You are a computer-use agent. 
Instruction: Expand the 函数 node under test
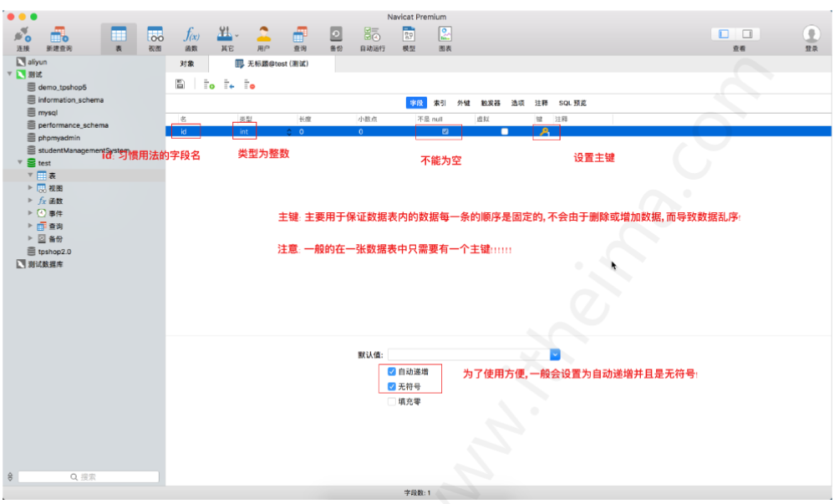tap(30, 200)
